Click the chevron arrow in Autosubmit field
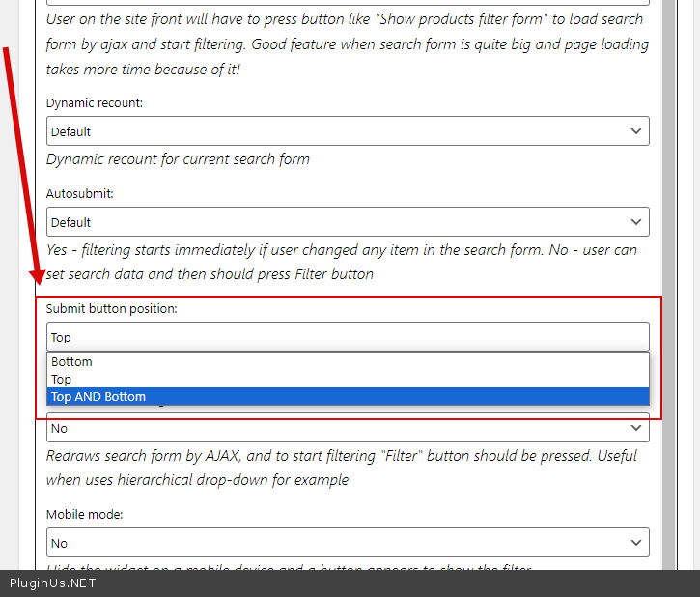 [x=635, y=222]
